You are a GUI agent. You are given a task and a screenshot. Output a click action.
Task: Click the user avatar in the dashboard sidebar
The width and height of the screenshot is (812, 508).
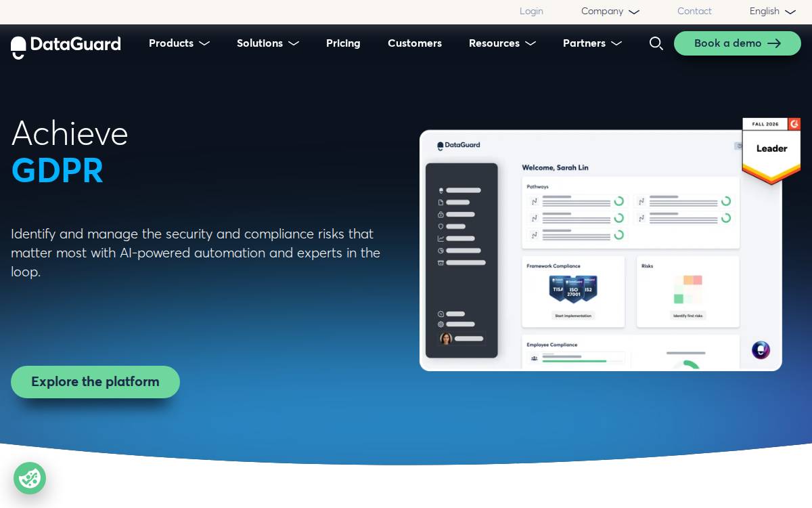[x=446, y=339]
